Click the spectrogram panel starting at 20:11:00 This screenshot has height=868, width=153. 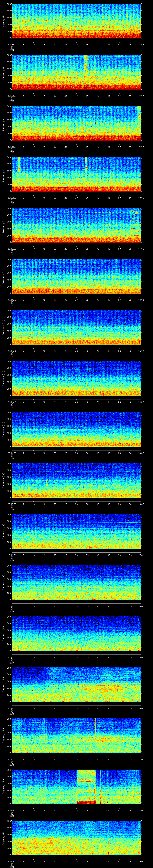tap(77, 276)
